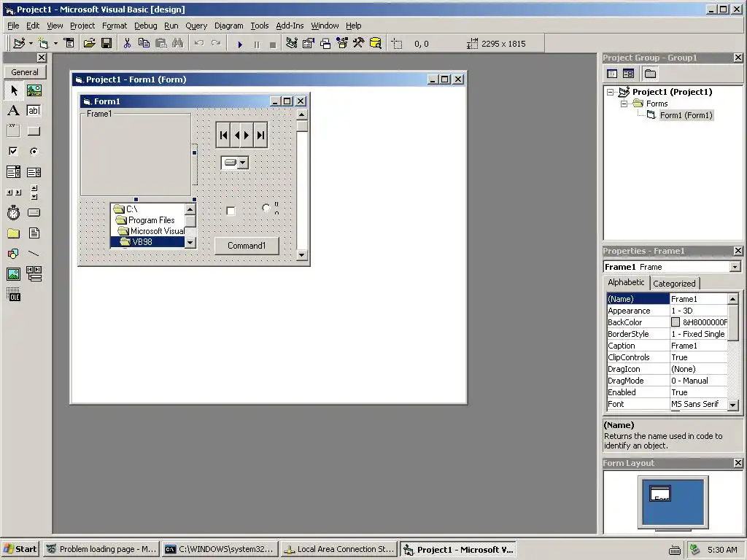Click View Code icon in Project panel
747x560 pixels.
point(612,74)
